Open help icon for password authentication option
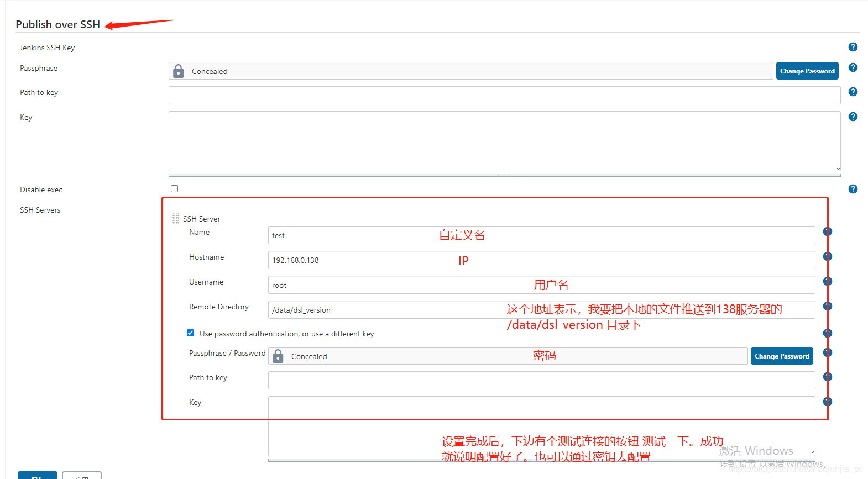Screen dimensions: 868x479 pos(828,333)
